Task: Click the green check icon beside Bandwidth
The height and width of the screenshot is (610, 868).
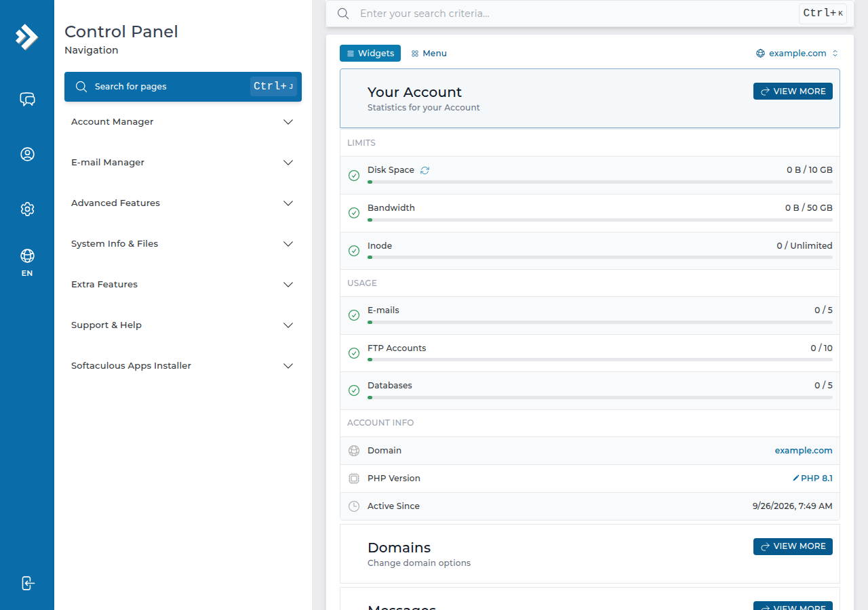Action: click(354, 213)
